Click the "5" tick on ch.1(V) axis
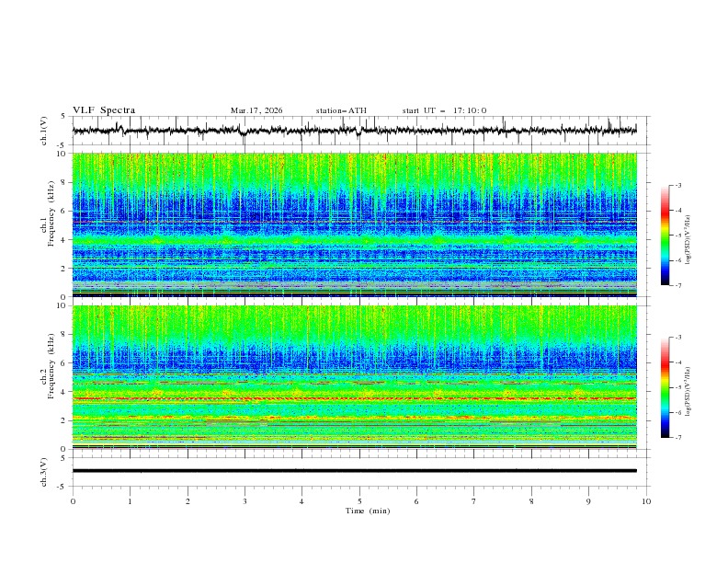 [63, 117]
